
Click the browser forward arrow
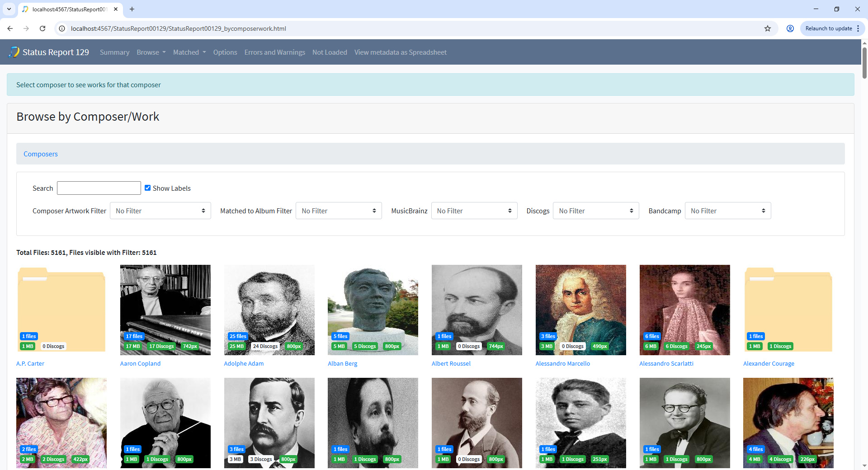(26, 28)
